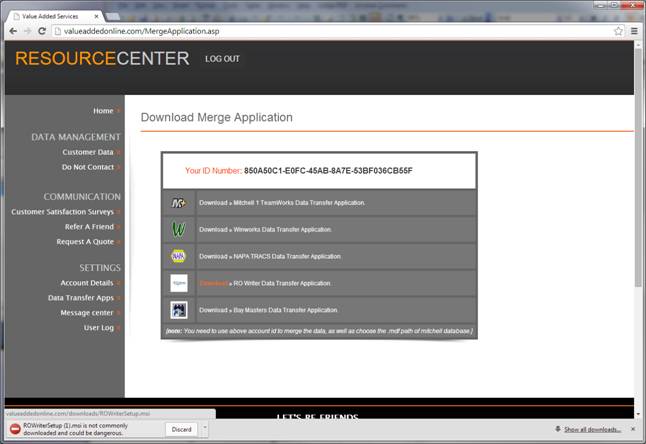Click the Winworks green W icon
The height and width of the screenshot is (444, 646).
178,229
